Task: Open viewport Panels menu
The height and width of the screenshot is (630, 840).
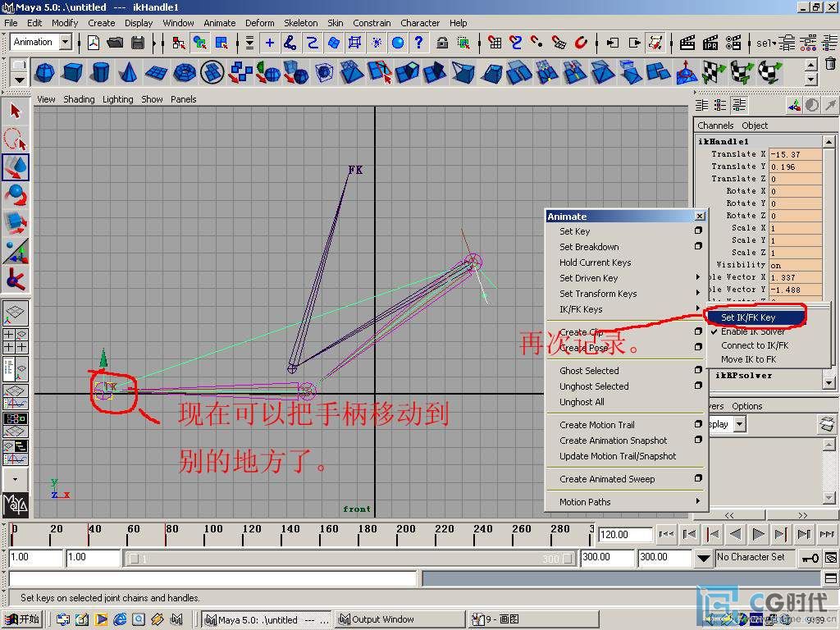Action: [183, 99]
